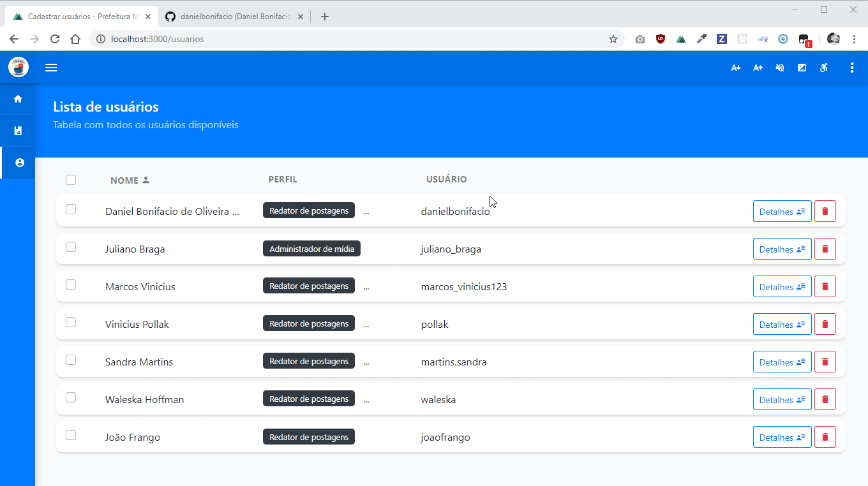Click the city crest logo
This screenshot has width=868, height=486.
[18, 67]
